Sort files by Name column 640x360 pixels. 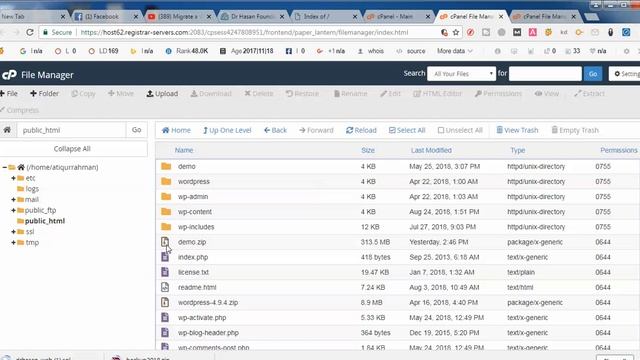pos(184,150)
